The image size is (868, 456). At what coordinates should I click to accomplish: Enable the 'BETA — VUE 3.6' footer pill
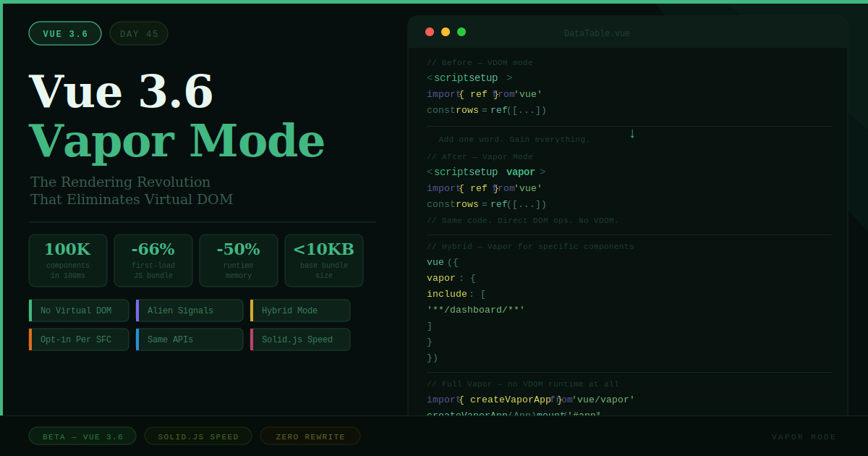click(x=82, y=436)
